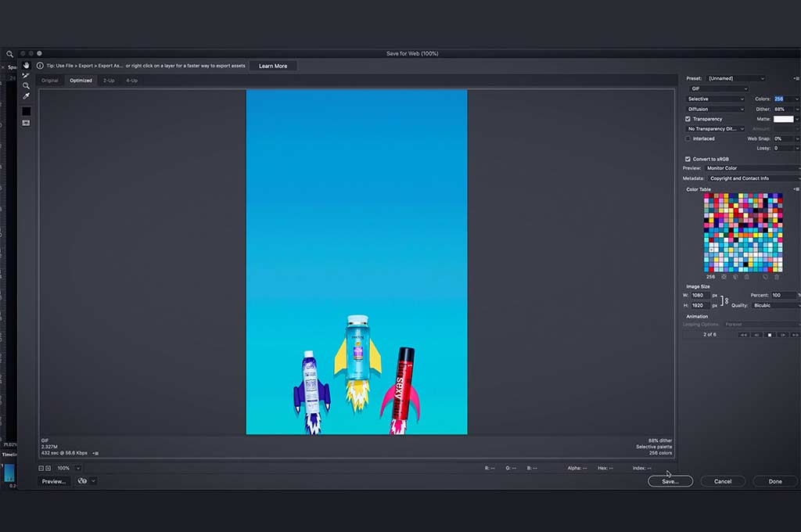
Task: Enable the Interlaced checkbox
Action: click(688, 139)
